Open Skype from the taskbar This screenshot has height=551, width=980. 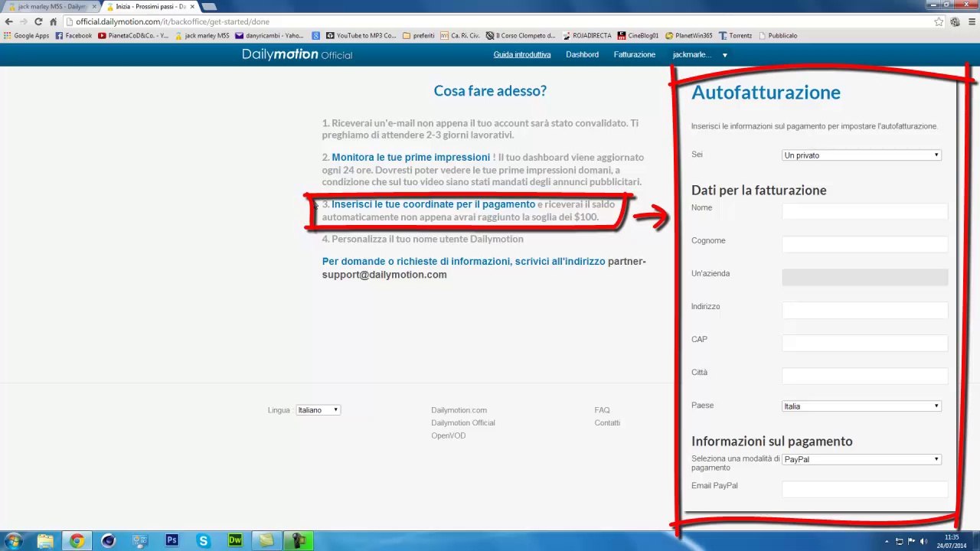[203, 541]
